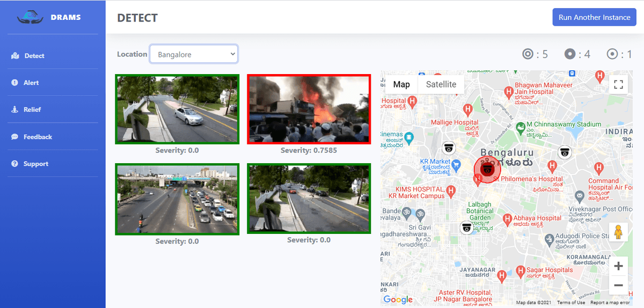Click the camera marker above KR Market
This screenshot has height=308, width=644.
tap(449, 148)
